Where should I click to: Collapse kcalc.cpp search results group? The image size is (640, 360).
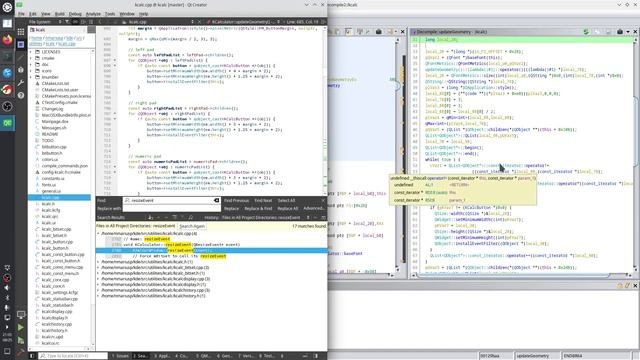(x=98, y=233)
